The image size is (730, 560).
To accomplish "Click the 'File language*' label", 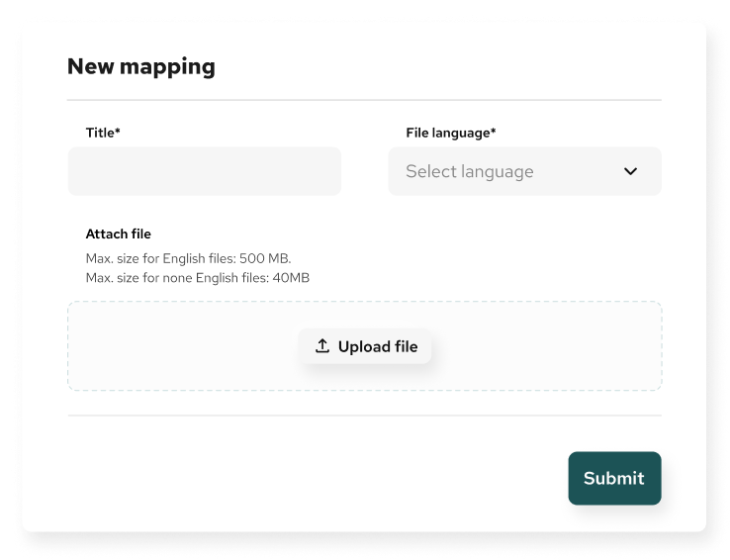I will click(x=451, y=133).
